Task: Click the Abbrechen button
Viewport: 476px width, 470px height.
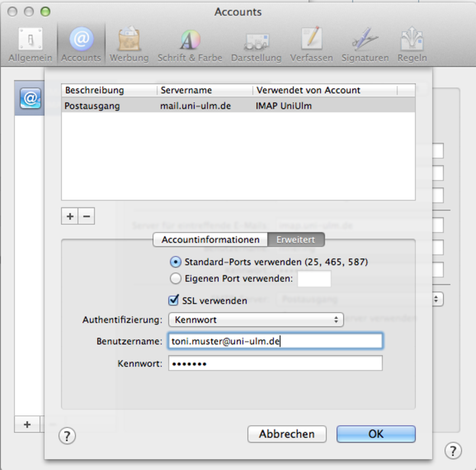Action: coord(287,434)
